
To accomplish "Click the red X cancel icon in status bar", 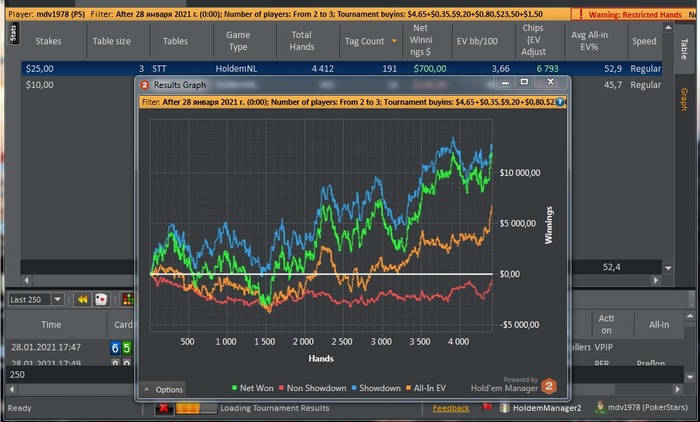I will tap(164, 408).
